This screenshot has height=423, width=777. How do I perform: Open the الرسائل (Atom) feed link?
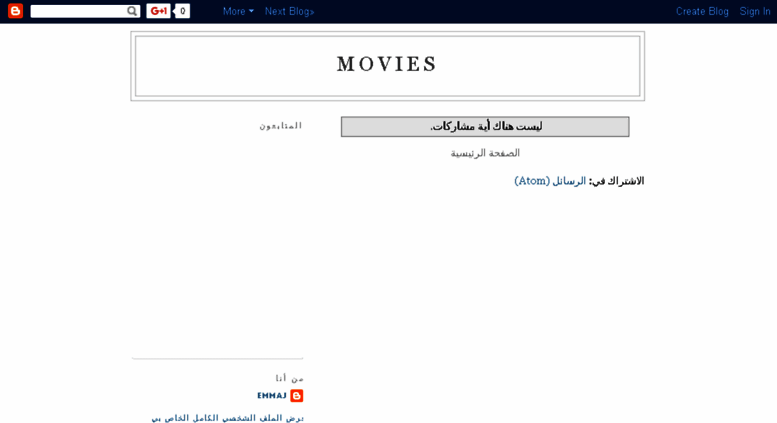click(x=550, y=181)
